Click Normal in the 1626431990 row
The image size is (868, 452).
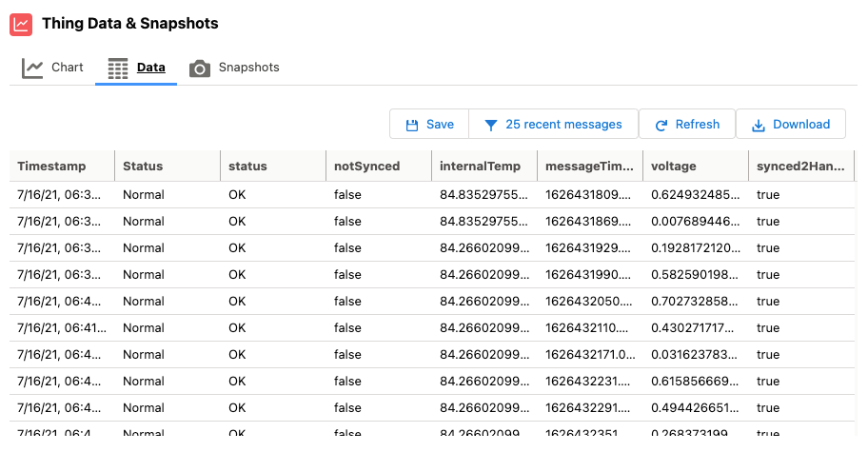(144, 274)
